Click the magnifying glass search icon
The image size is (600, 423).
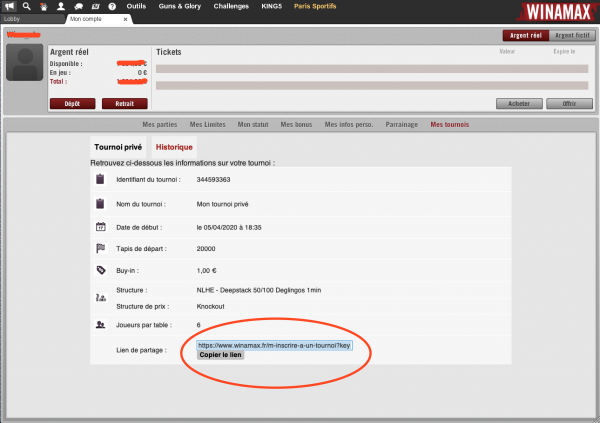tap(26, 6)
